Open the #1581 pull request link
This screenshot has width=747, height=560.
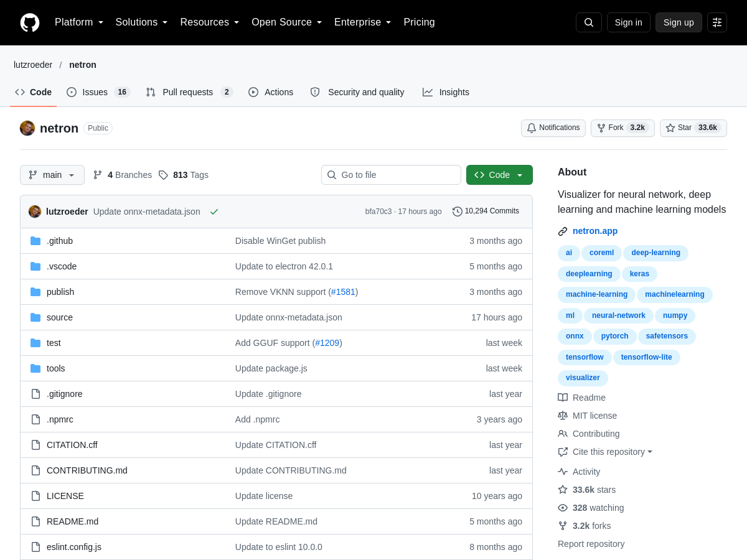(343, 292)
